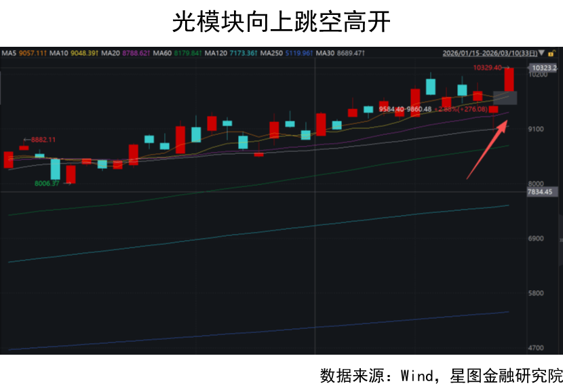Click the 7834.45 crosshair price tag

click(541, 193)
